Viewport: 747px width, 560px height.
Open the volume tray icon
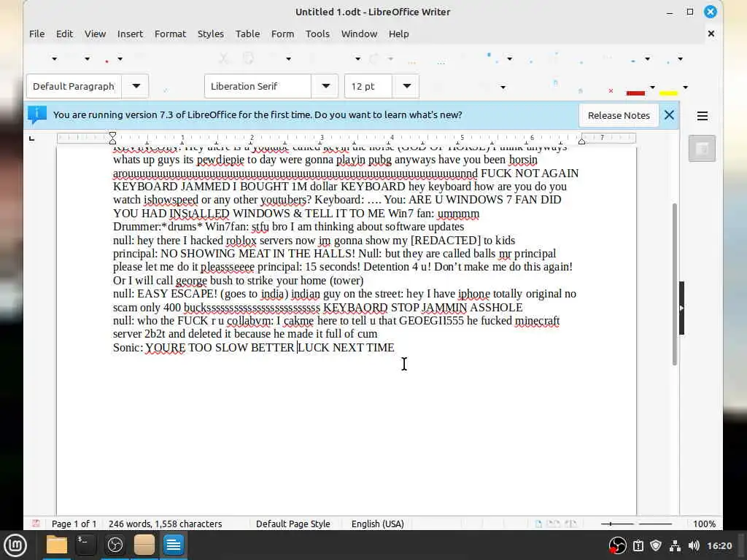[694, 545]
